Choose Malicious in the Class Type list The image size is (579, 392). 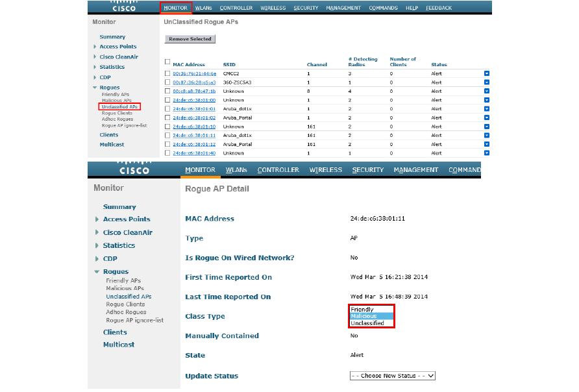point(363,316)
